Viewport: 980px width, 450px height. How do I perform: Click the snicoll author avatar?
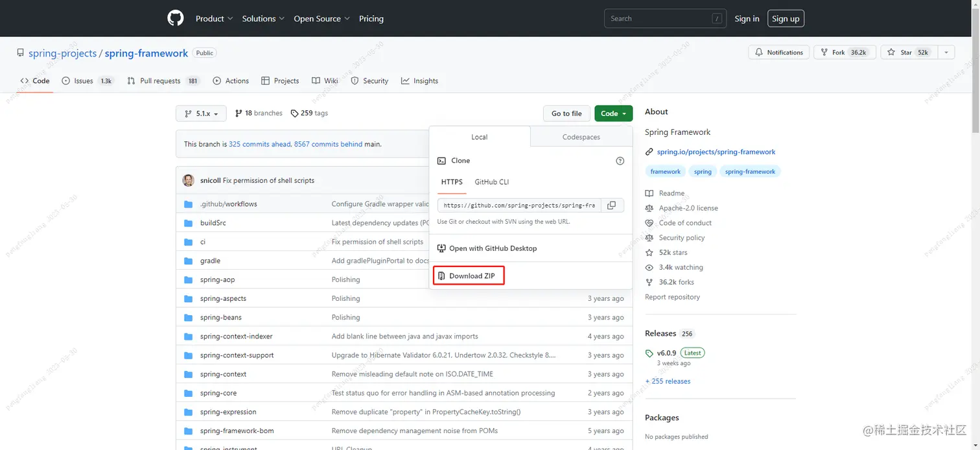189,180
